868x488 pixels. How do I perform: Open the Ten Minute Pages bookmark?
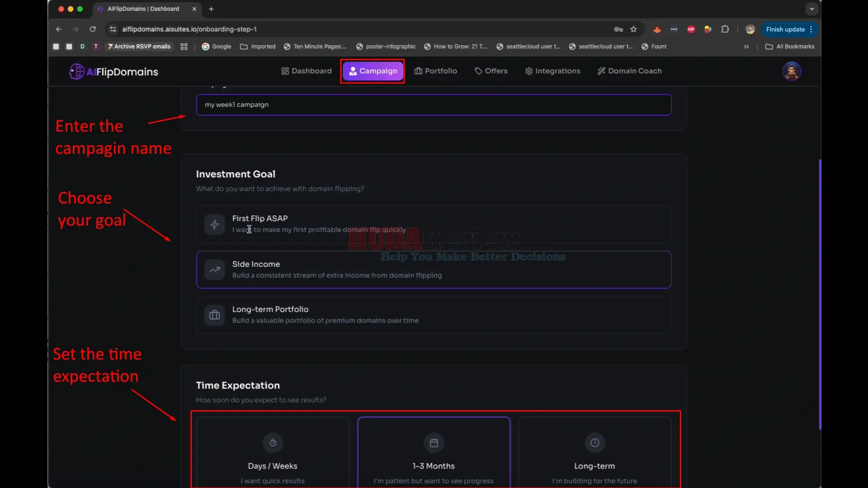tap(315, 47)
